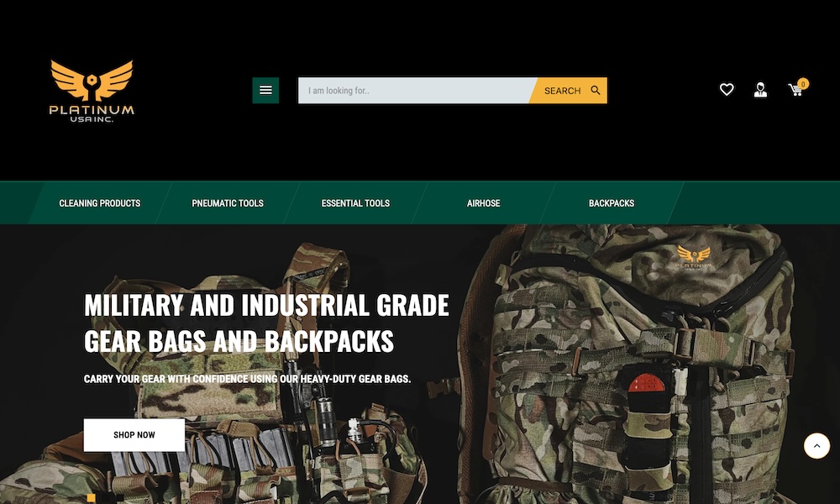Navigate to the Backpacks category
840x504 pixels.
click(612, 203)
